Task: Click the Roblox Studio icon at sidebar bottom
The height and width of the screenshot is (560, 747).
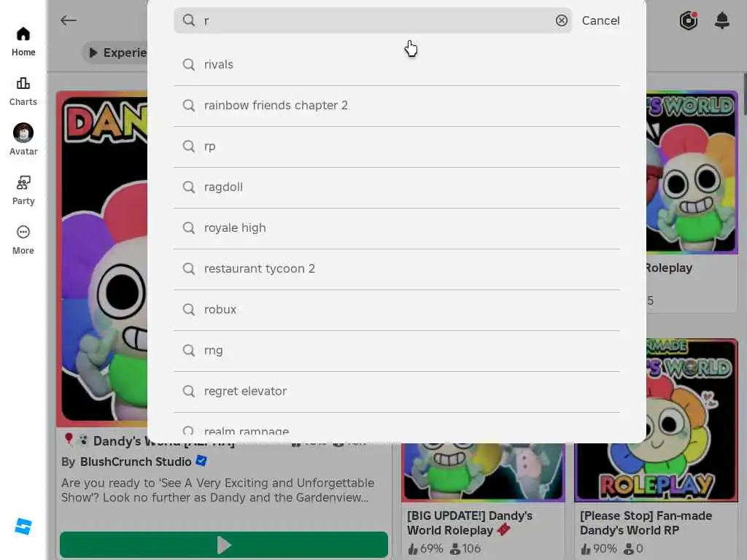Action: click(x=23, y=526)
